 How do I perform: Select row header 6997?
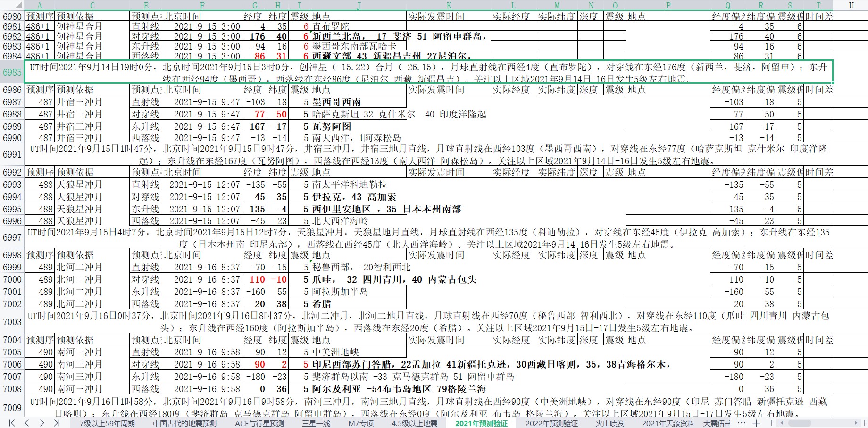pos(12,237)
